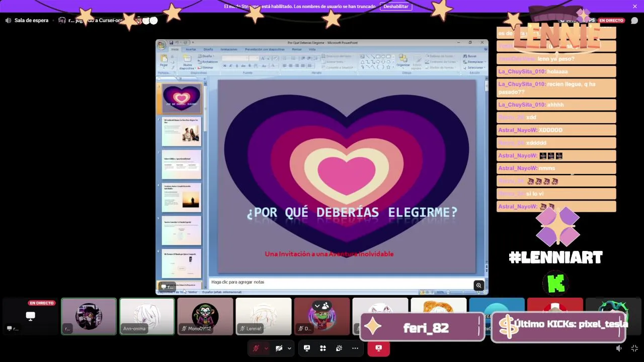
Task: Click the zoom magnifier icon on the shared screen
Action: click(478, 286)
